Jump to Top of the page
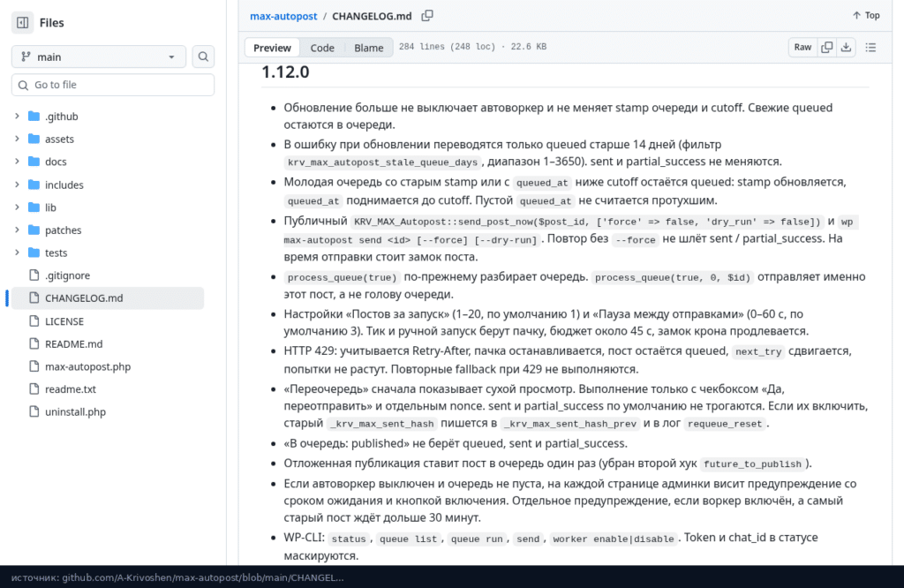The image size is (904, 588). point(866,16)
